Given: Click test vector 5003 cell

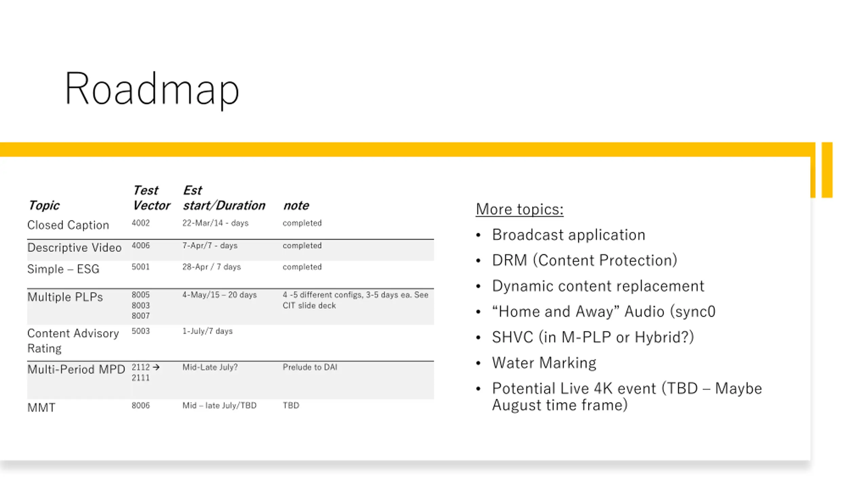Looking at the screenshot, I should [x=140, y=331].
